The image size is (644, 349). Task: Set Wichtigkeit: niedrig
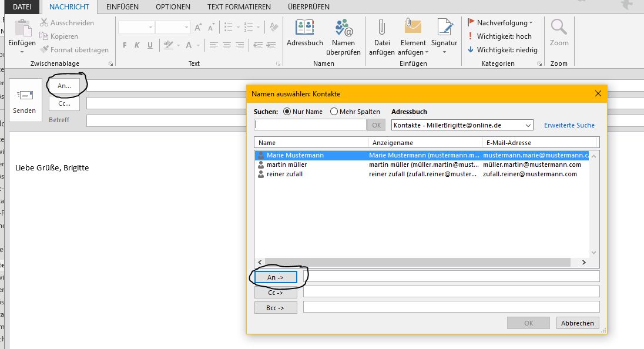[x=502, y=50]
